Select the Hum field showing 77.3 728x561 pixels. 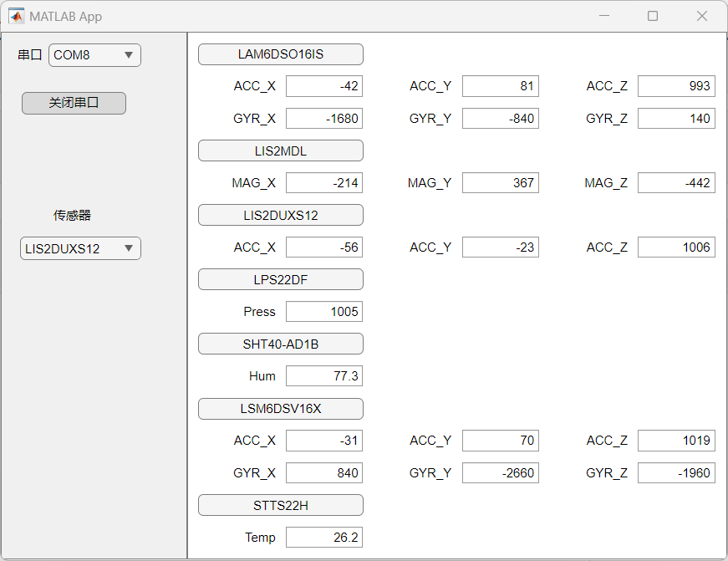coord(324,376)
